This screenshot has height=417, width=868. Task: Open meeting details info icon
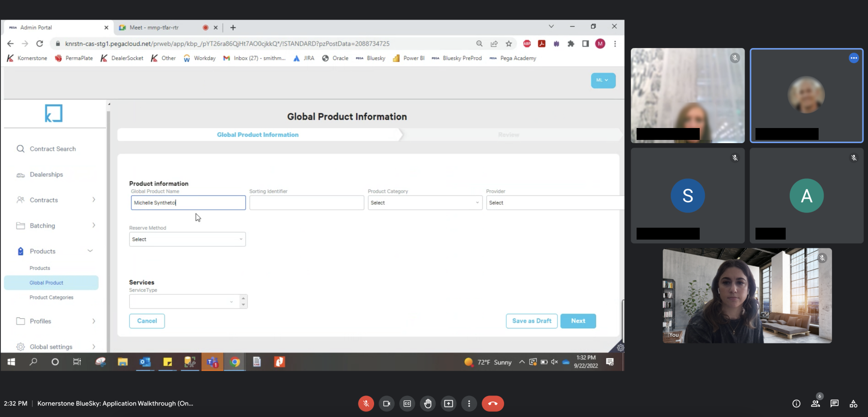point(796,403)
